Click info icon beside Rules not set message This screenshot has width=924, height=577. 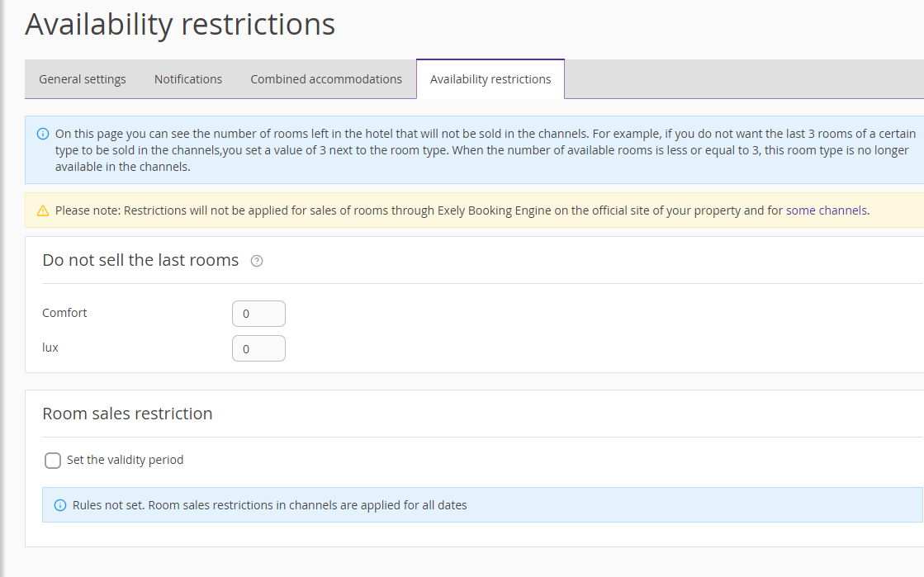click(x=59, y=505)
